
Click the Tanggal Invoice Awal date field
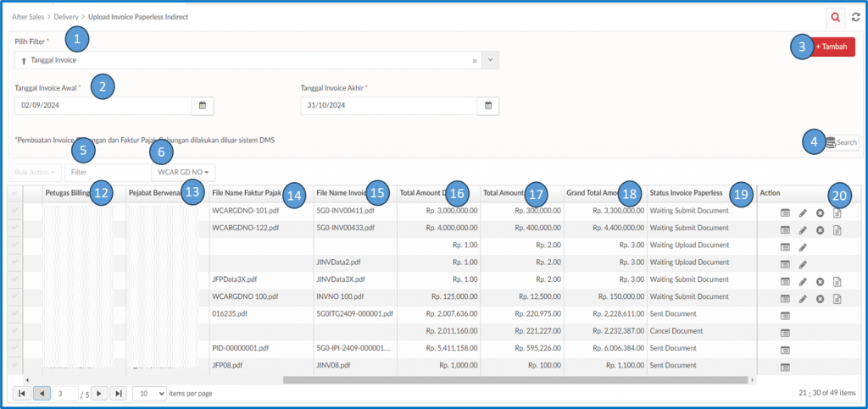[103, 106]
